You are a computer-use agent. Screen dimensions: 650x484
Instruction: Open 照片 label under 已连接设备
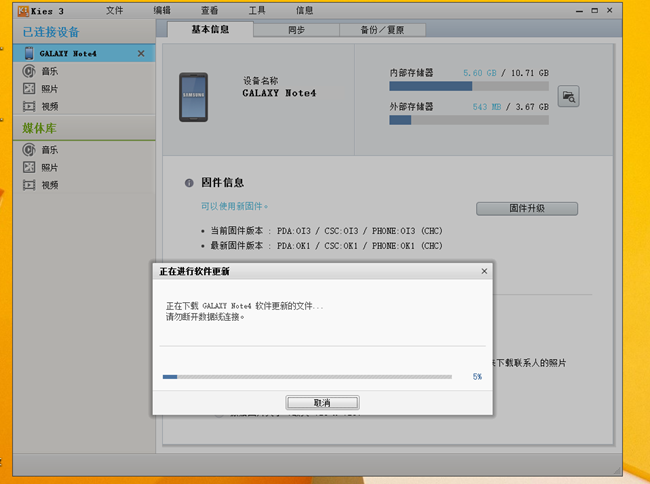coord(50,89)
